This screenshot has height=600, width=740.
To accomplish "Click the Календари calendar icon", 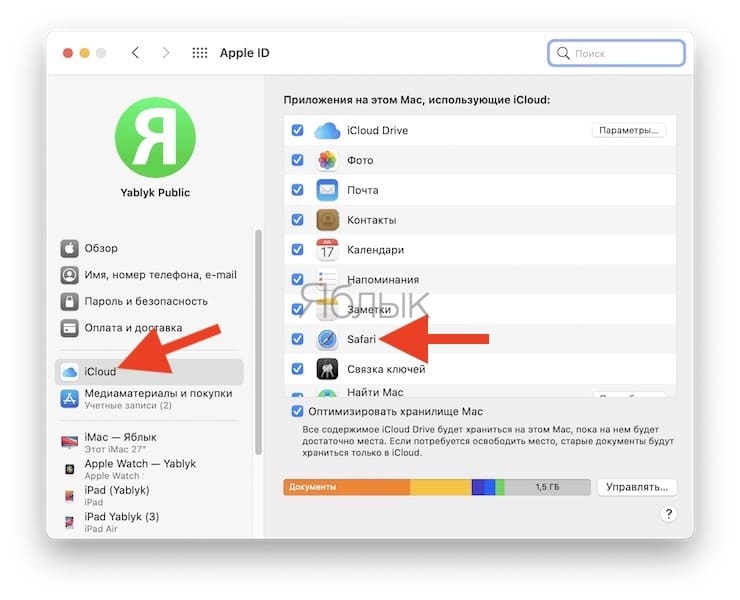I will tap(327, 250).
